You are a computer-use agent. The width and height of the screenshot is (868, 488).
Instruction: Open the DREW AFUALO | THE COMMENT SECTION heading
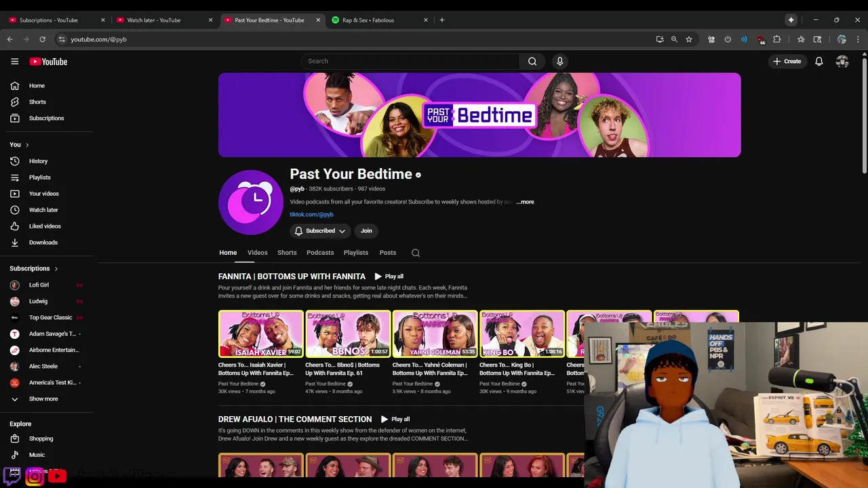pyautogui.click(x=295, y=420)
